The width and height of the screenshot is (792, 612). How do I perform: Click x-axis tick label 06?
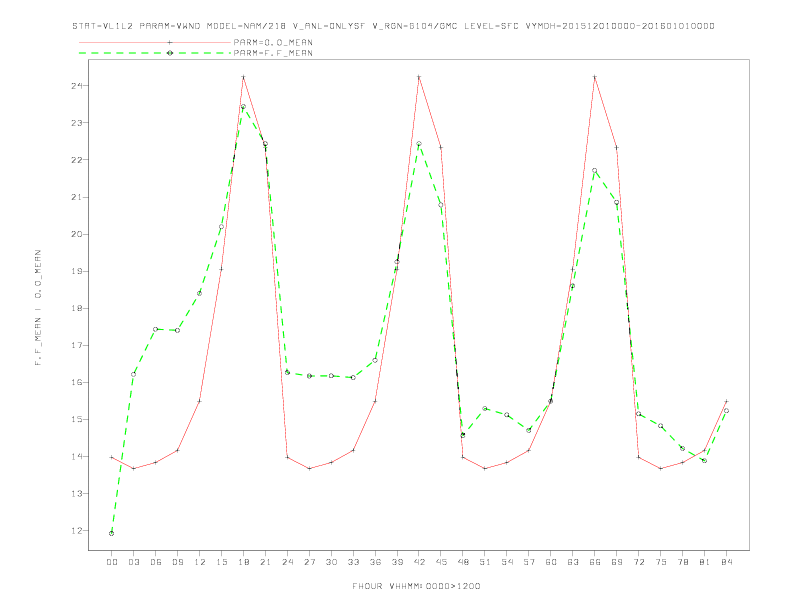coord(156,562)
